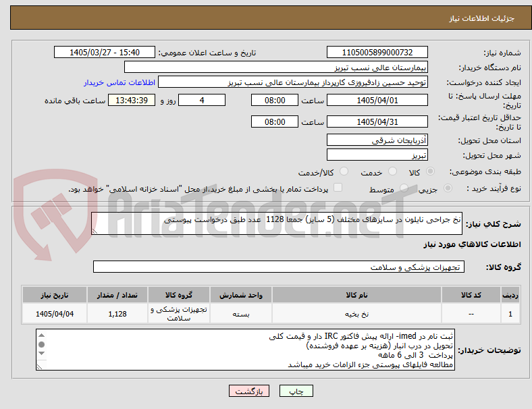The image size is (532, 409).
Task: Click the تعداد / مقدار column header
Action: click(x=117, y=295)
